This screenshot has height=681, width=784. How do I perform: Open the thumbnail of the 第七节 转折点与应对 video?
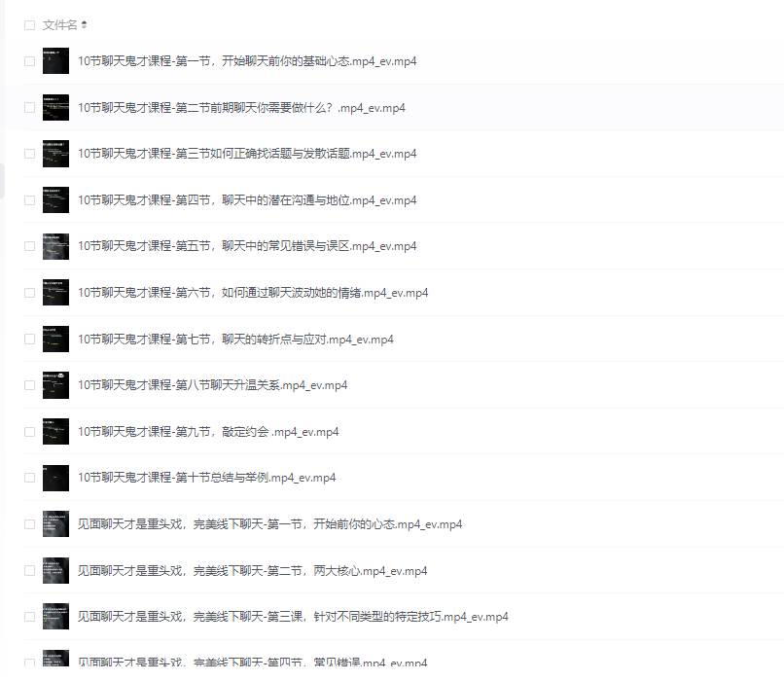click(x=55, y=339)
